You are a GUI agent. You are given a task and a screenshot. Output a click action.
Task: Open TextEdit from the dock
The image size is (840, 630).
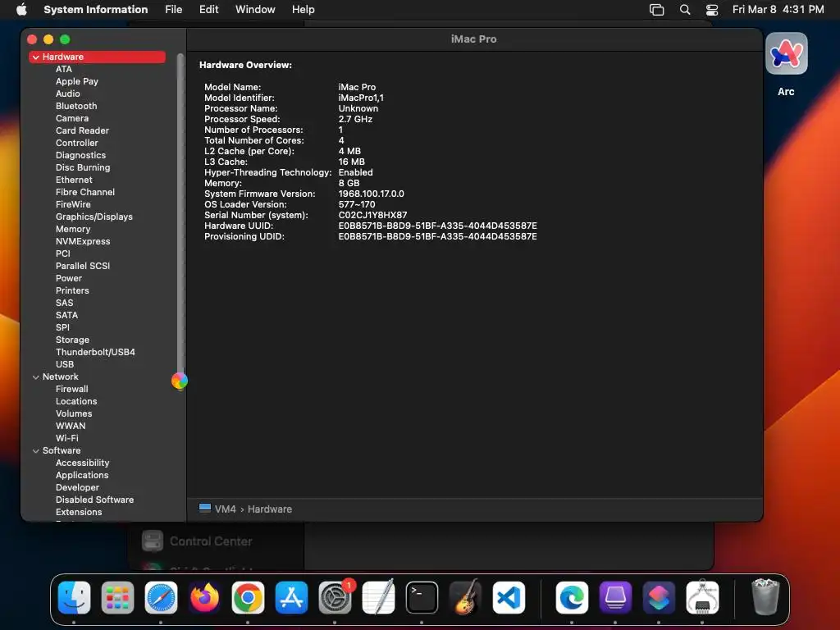click(378, 597)
